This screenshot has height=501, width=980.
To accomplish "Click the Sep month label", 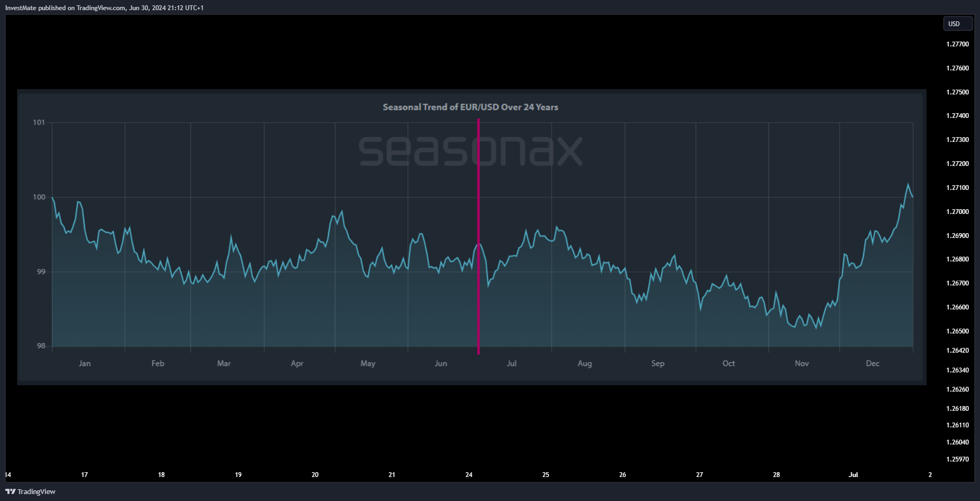I will [x=658, y=363].
